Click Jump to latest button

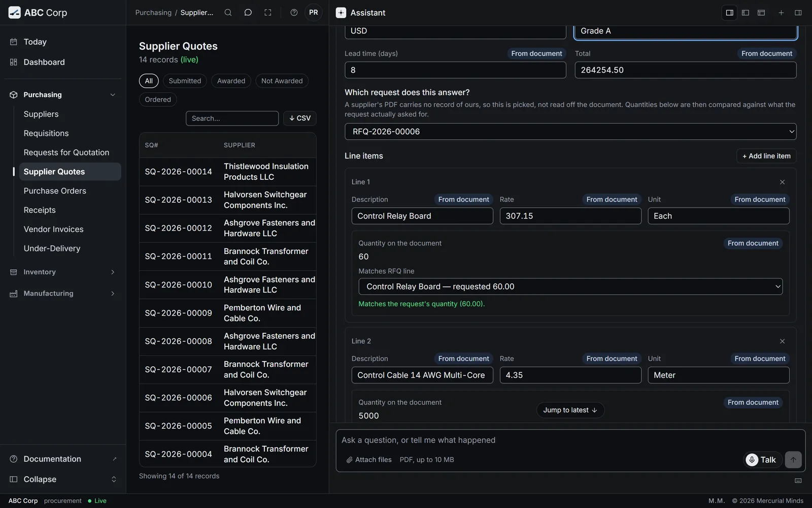click(x=570, y=410)
